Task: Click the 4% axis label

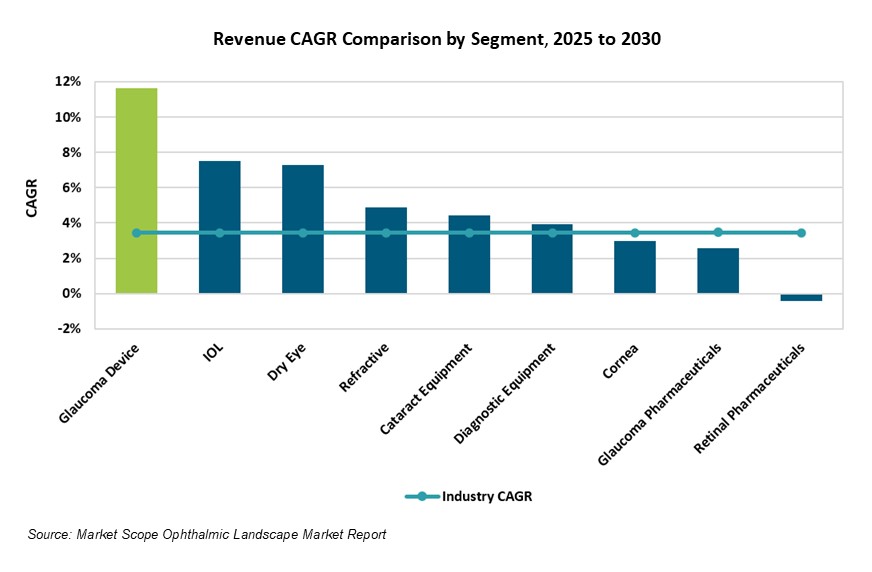Action: point(72,223)
